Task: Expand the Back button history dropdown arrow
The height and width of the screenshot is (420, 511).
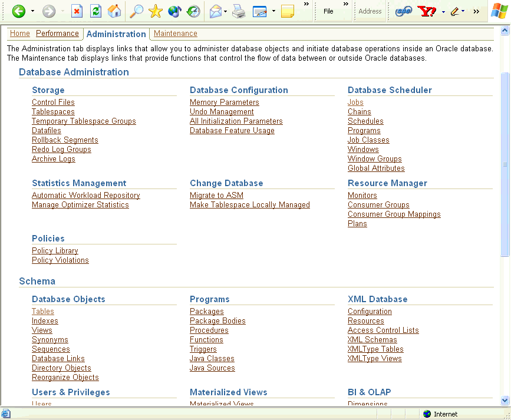Action: click(x=32, y=11)
